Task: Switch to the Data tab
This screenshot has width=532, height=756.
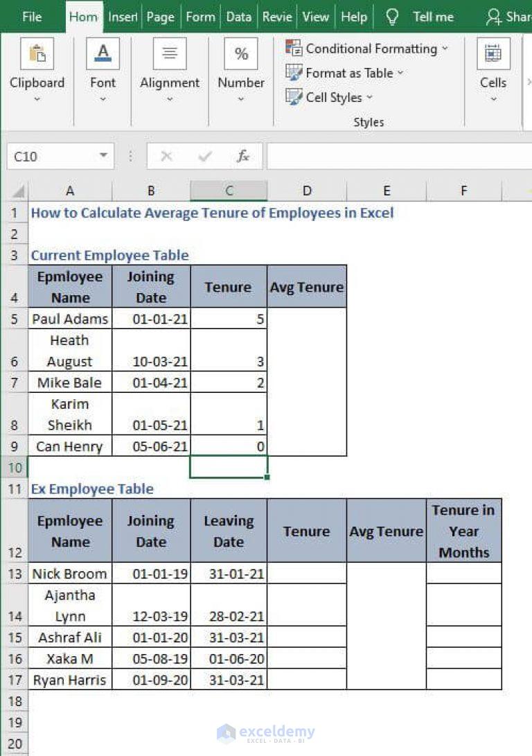Action: pyautogui.click(x=238, y=17)
